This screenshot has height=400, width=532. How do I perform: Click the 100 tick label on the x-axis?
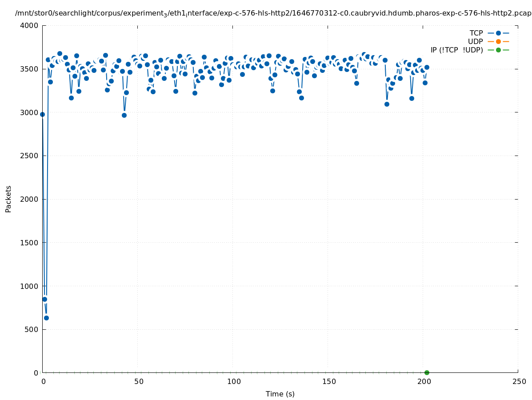coord(233,381)
